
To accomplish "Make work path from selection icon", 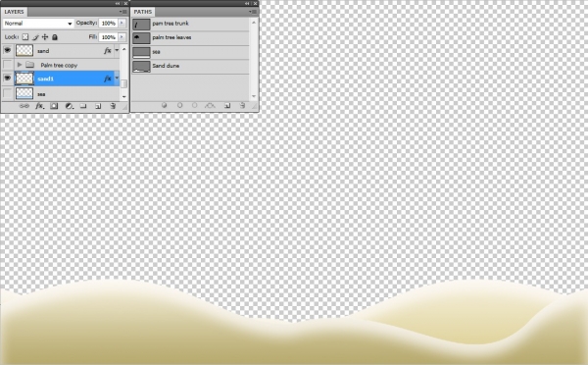I will 210,106.
